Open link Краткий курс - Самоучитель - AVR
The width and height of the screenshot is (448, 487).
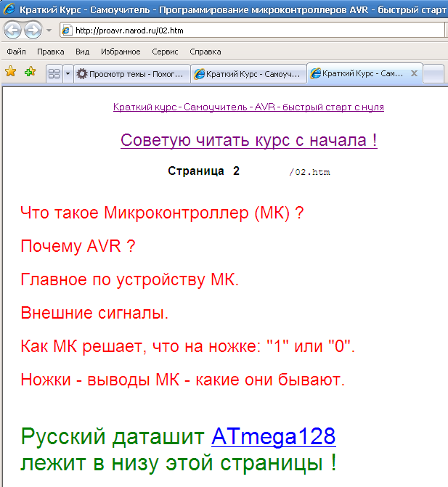pyautogui.click(x=248, y=107)
